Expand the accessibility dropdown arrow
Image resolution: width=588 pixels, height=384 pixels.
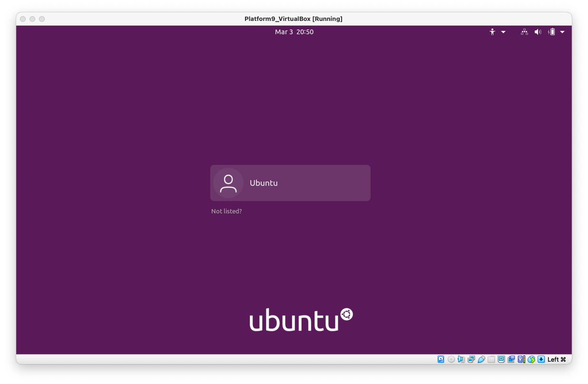[x=503, y=32]
